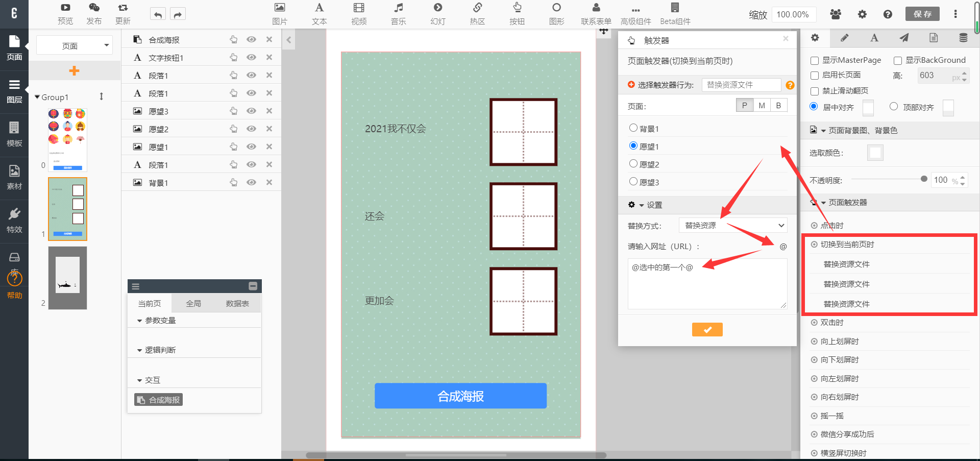Open the 替换方式 dropdown
This screenshot has width=980, height=461.
732,226
